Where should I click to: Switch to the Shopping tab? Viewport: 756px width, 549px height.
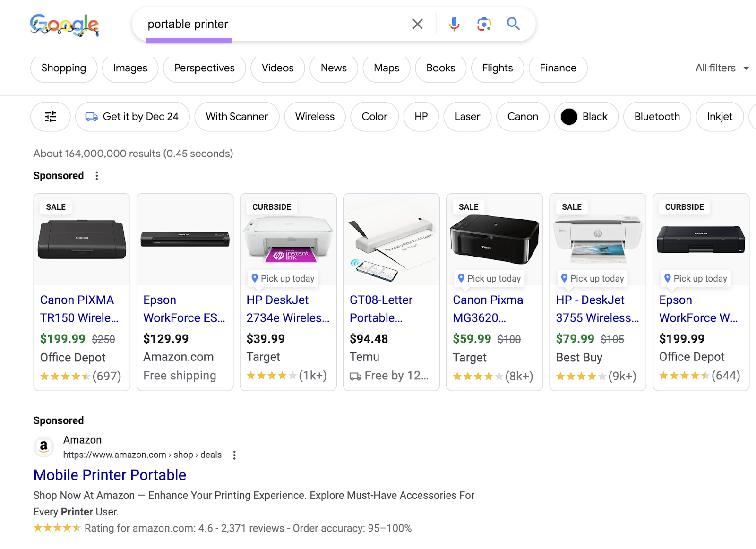click(63, 68)
